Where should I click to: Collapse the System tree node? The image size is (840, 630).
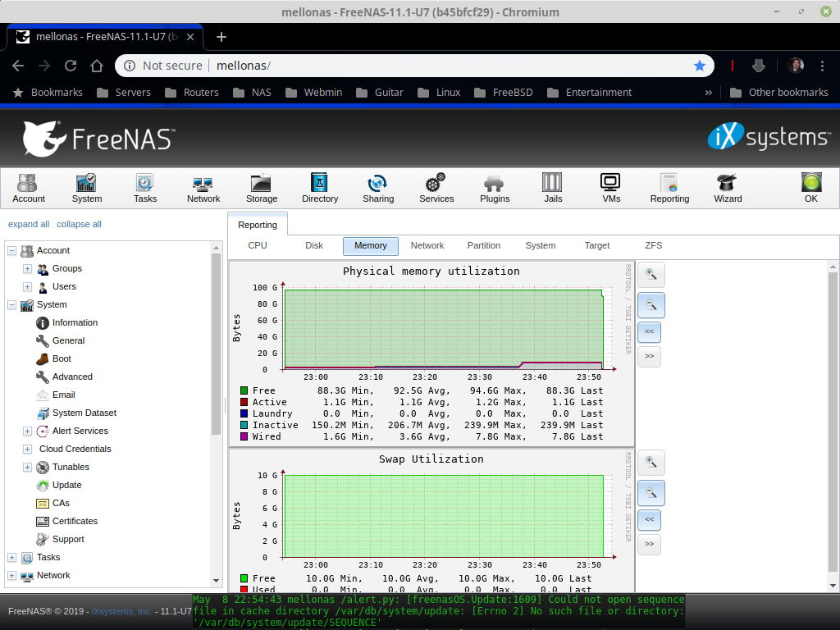pyautogui.click(x=11, y=305)
